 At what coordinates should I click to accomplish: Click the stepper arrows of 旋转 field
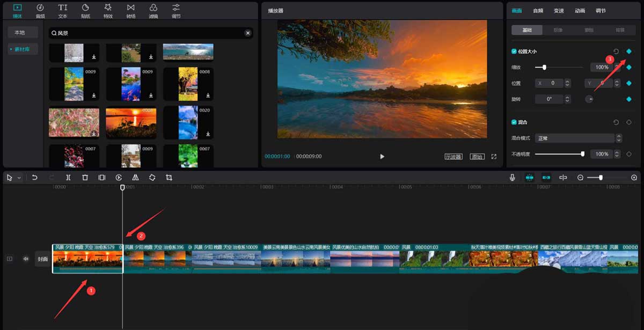coord(567,99)
